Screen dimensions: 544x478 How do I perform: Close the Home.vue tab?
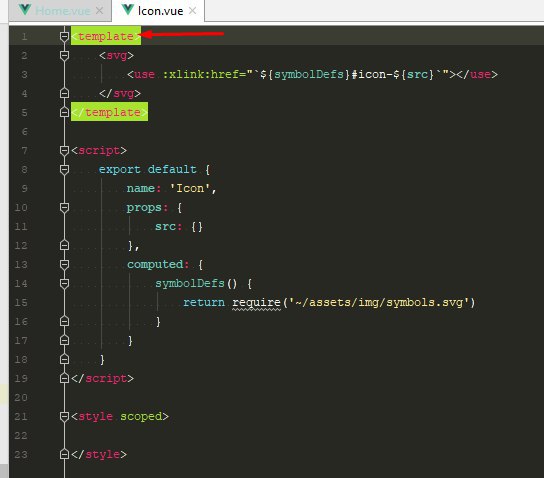coord(100,11)
